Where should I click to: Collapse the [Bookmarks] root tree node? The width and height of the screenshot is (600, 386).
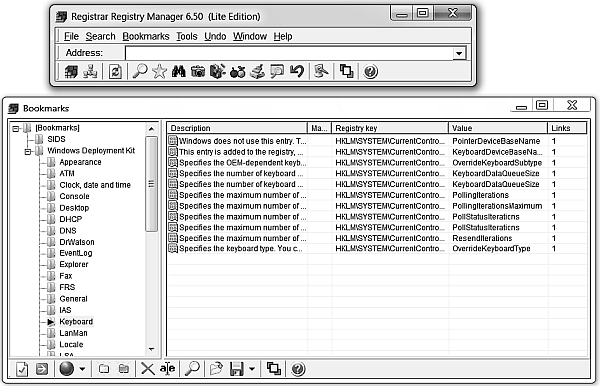tap(15, 129)
